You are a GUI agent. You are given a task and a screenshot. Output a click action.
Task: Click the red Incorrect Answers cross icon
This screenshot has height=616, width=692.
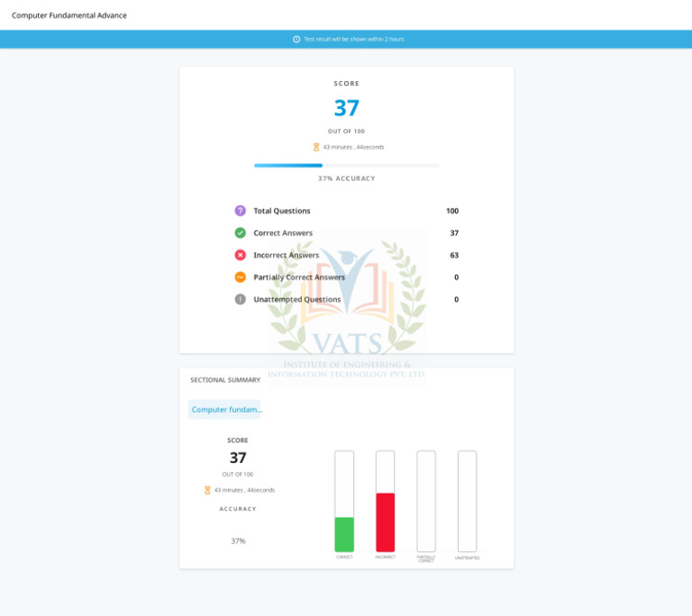click(x=240, y=255)
